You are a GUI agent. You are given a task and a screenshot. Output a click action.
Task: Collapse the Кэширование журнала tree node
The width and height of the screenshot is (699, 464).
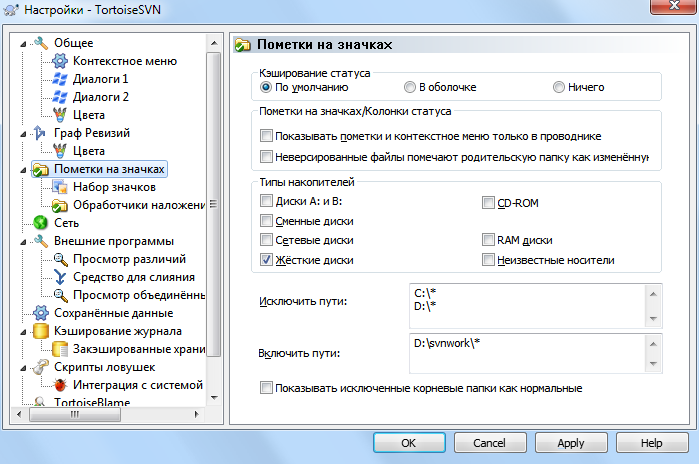(x=23, y=332)
